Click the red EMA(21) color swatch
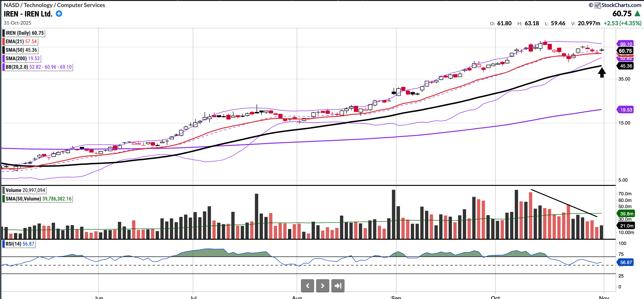Screen dimensions: 644x299 [4, 42]
